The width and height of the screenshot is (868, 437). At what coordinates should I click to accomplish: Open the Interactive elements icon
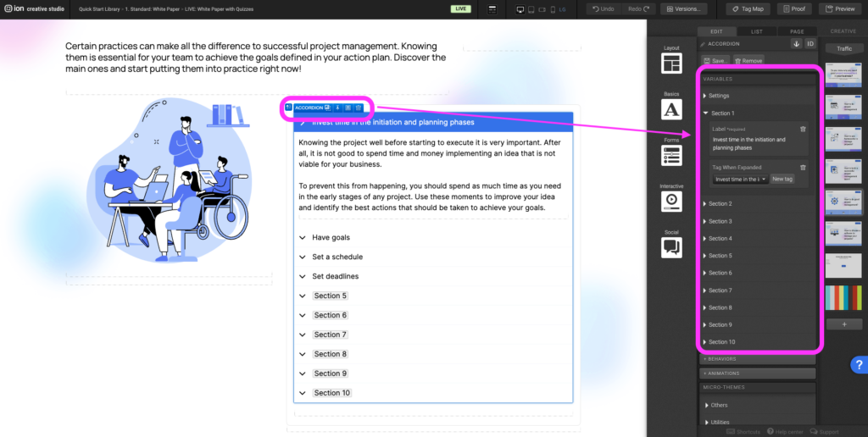pos(671,201)
